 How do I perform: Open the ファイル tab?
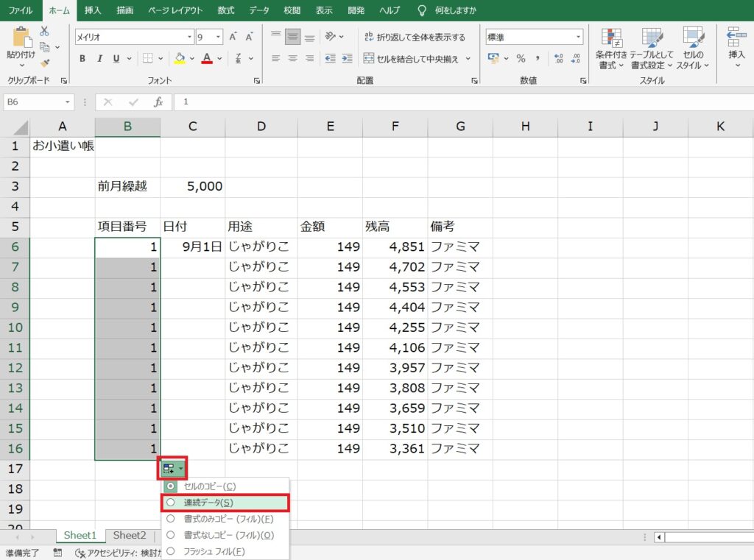(20, 10)
